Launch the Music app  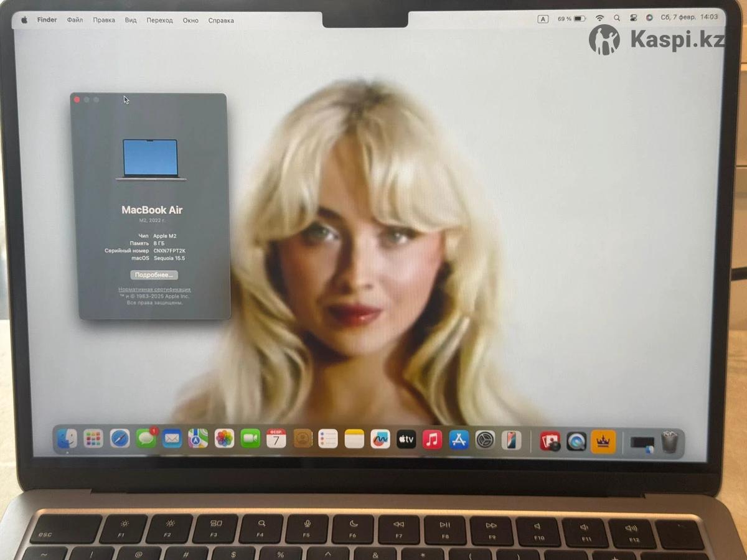click(x=432, y=440)
